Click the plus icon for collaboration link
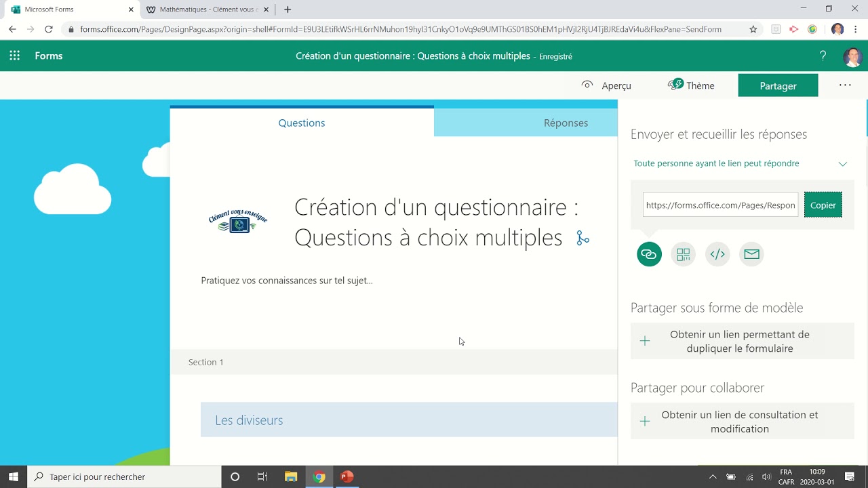This screenshot has width=868, height=488. [645, 422]
